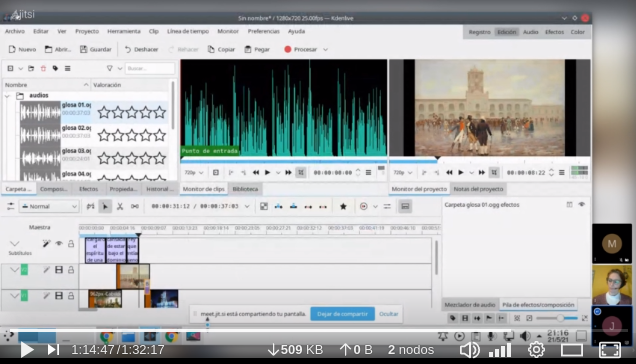Collapse the audios folder in project bin

pyautogui.click(x=7, y=96)
